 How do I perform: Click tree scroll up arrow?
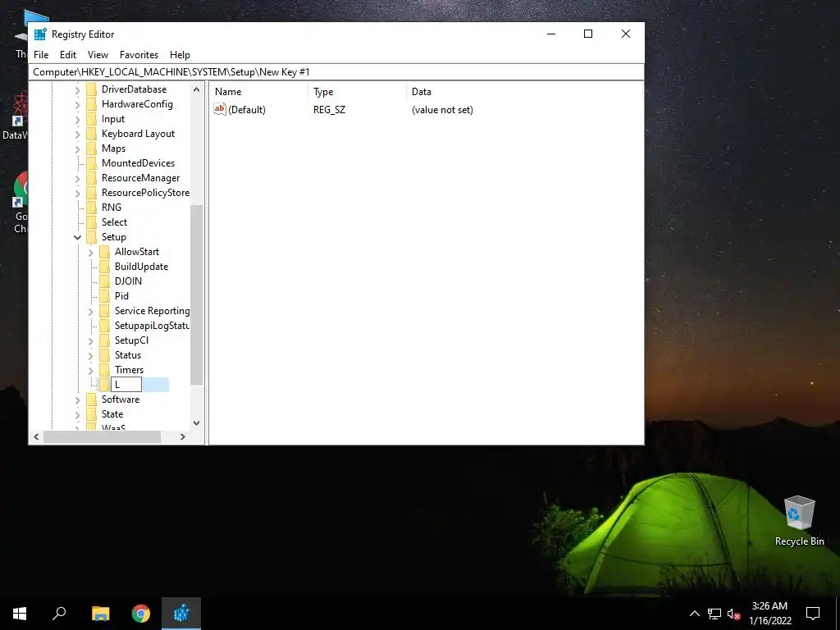tap(197, 89)
